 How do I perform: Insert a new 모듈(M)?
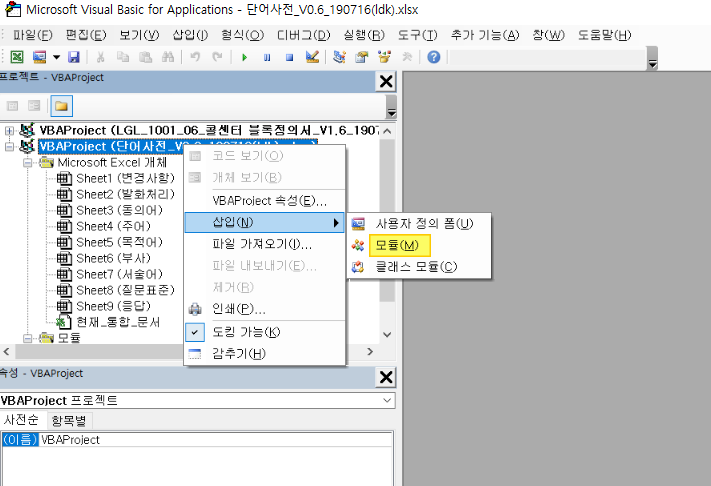pos(419,245)
